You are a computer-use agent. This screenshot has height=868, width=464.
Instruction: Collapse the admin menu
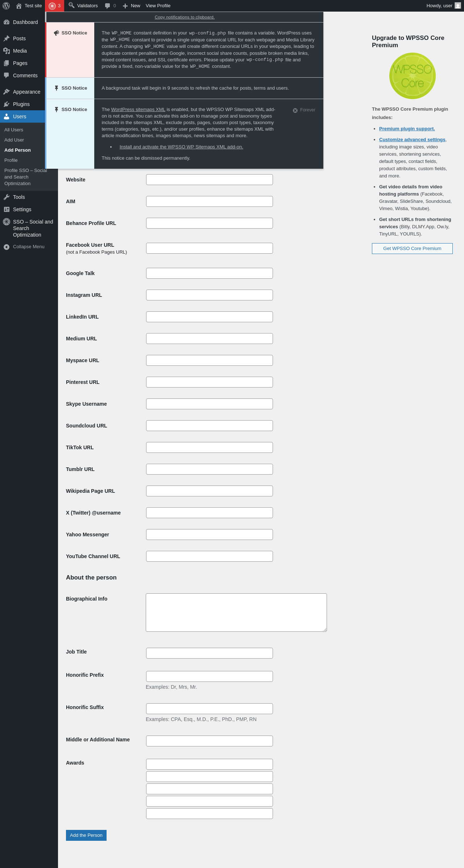(24, 247)
